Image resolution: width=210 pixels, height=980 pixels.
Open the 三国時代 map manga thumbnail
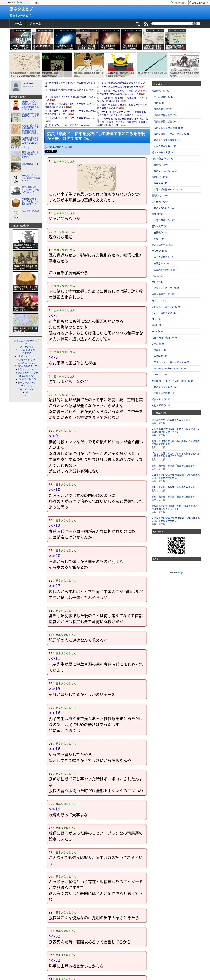(25, 65)
